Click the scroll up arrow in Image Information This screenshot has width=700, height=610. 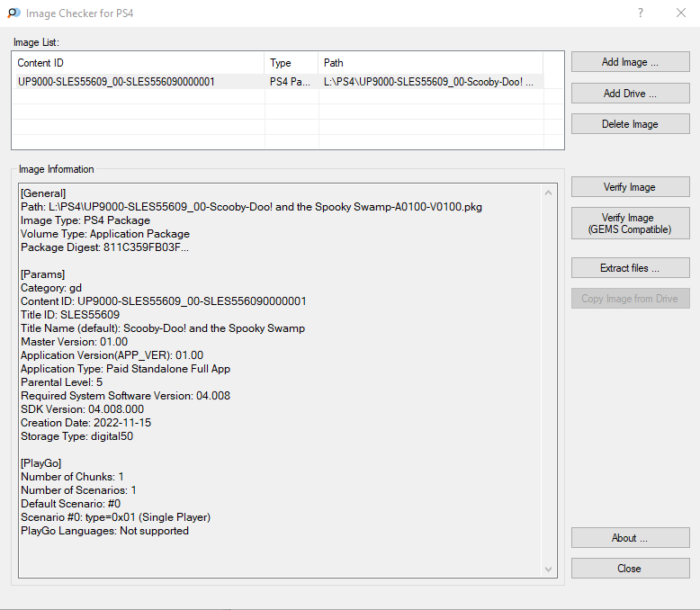pyautogui.click(x=549, y=193)
